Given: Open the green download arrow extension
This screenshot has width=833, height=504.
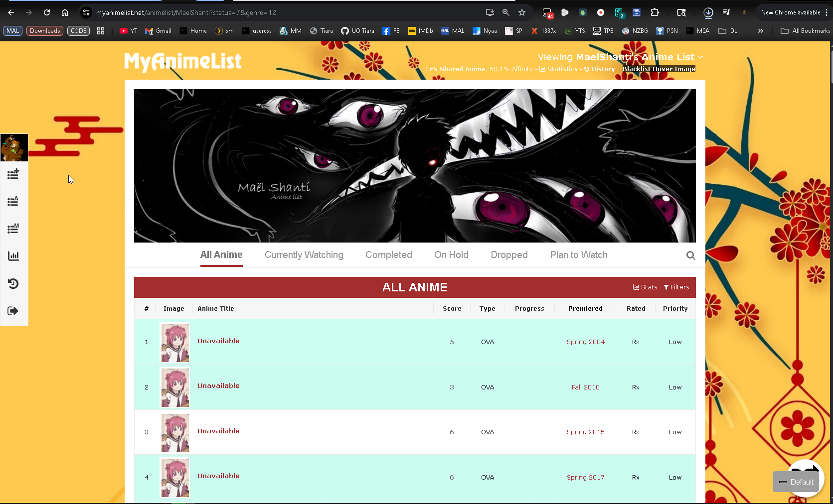Looking at the screenshot, I should tap(583, 12).
